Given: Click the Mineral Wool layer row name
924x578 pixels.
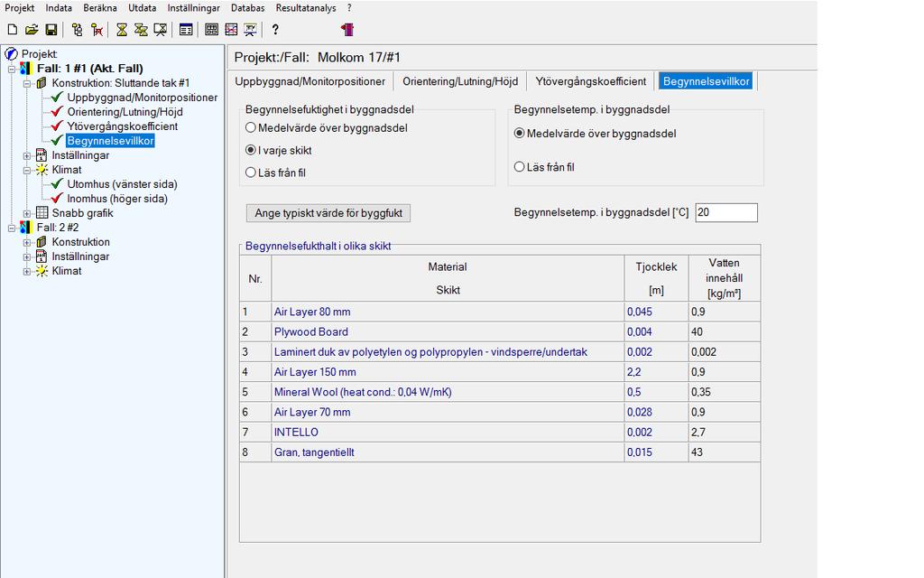Looking at the screenshot, I should 363,392.
